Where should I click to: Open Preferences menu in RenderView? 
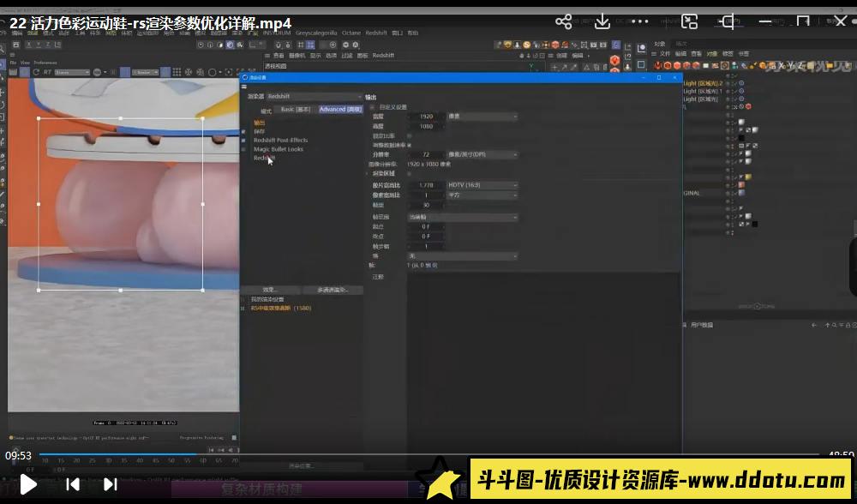(45, 63)
